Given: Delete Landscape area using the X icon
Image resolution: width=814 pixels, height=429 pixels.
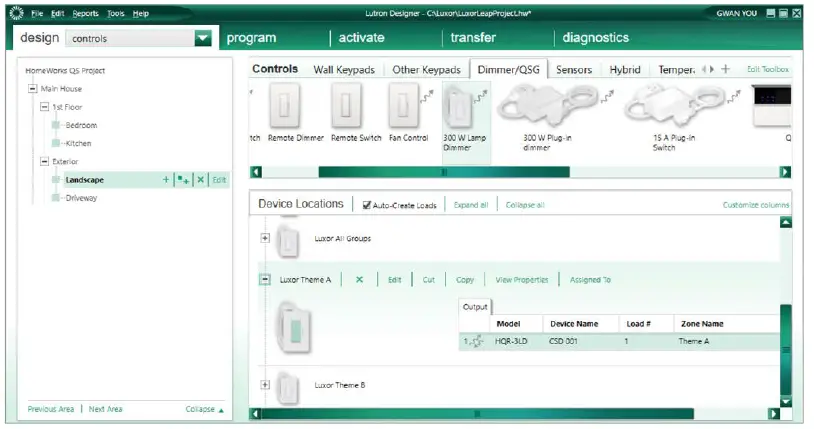Looking at the screenshot, I should (200, 180).
